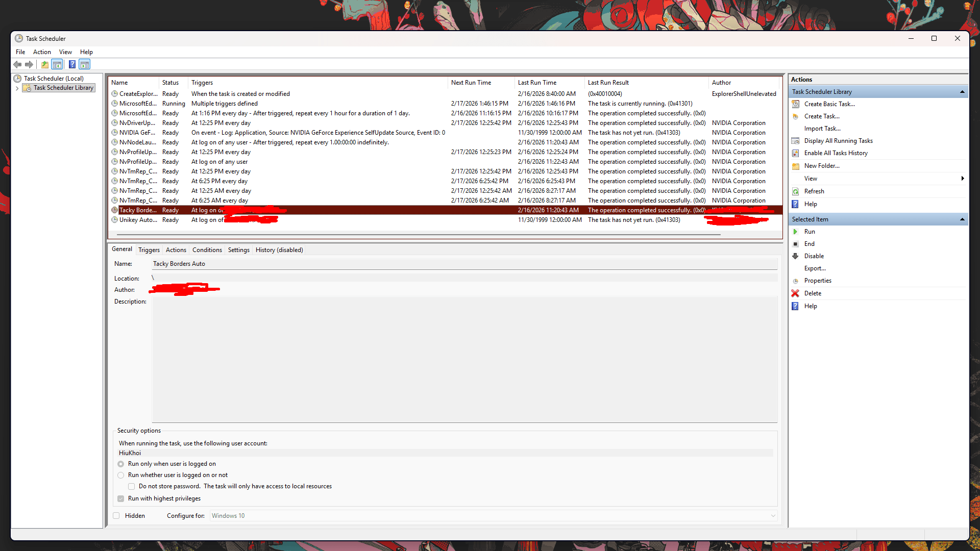Switch to the Conditions tab
This screenshot has width=980, height=551.
coord(207,249)
